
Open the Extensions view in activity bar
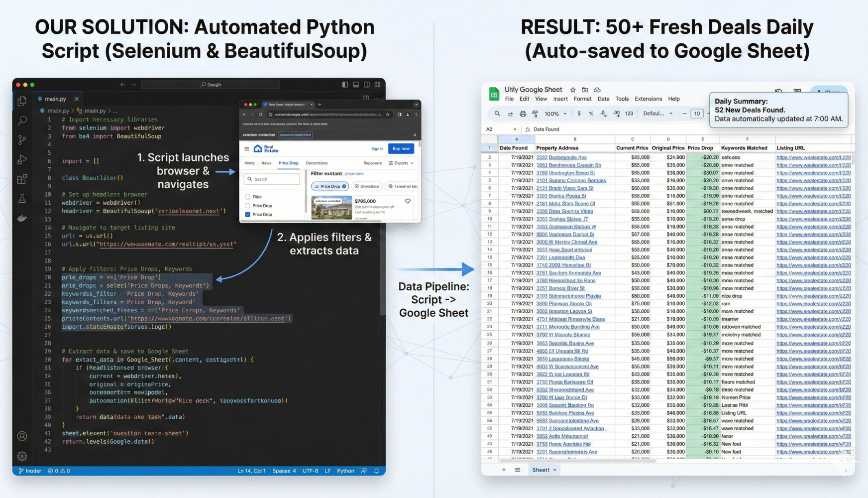22,179
